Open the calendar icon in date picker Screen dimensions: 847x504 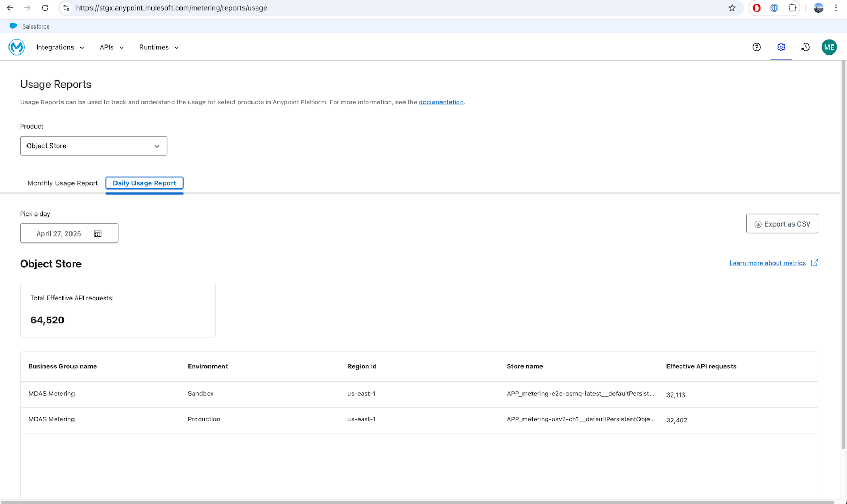click(97, 233)
